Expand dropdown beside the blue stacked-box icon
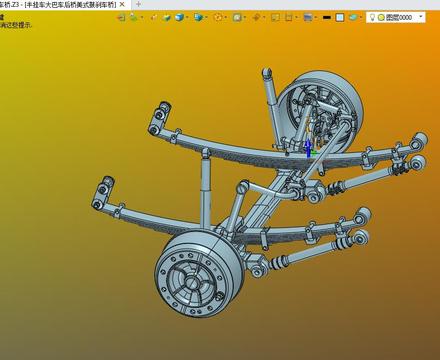Viewport: 440px width, 360px height. coord(207,17)
